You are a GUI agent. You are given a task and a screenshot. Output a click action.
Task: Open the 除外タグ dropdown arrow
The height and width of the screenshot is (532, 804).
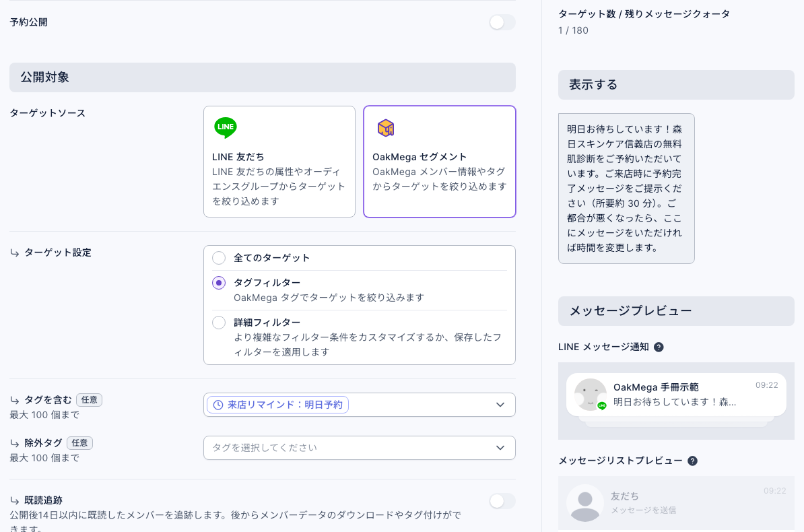pos(500,448)
